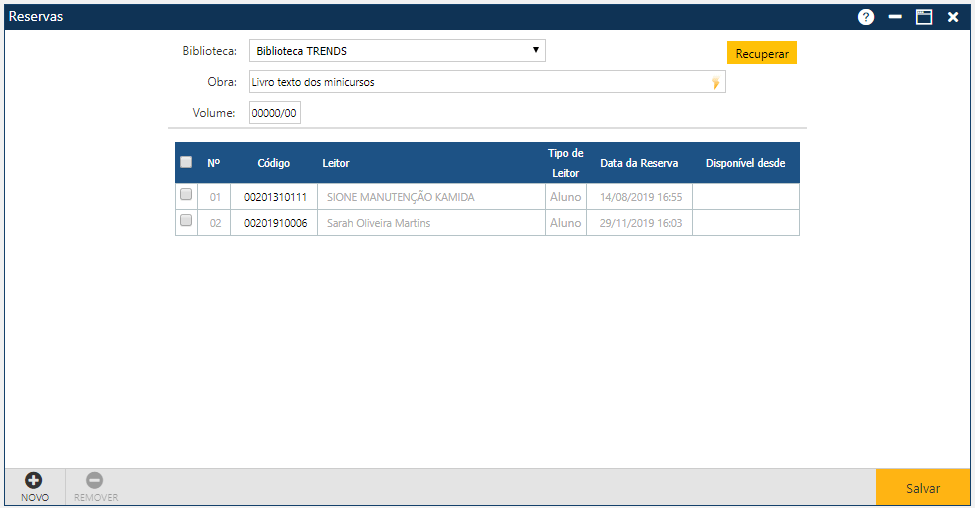Click the Disponível desde column header
975x508 pixels.
click(x=745, y=163)
